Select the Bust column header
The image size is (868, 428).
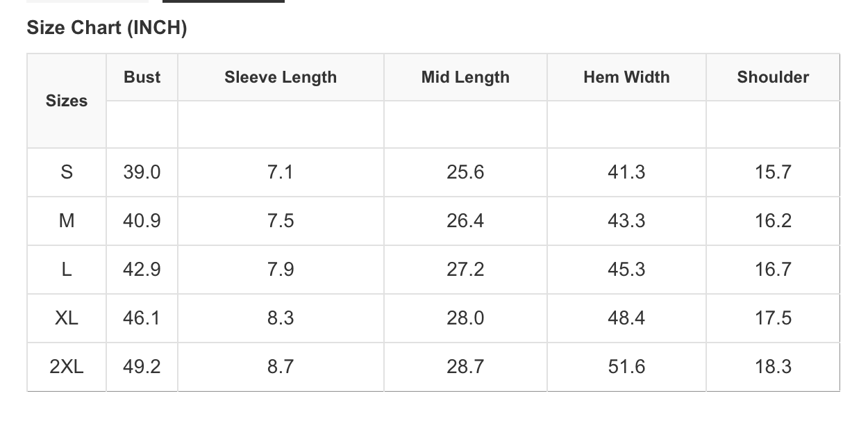tap(142, 77)
